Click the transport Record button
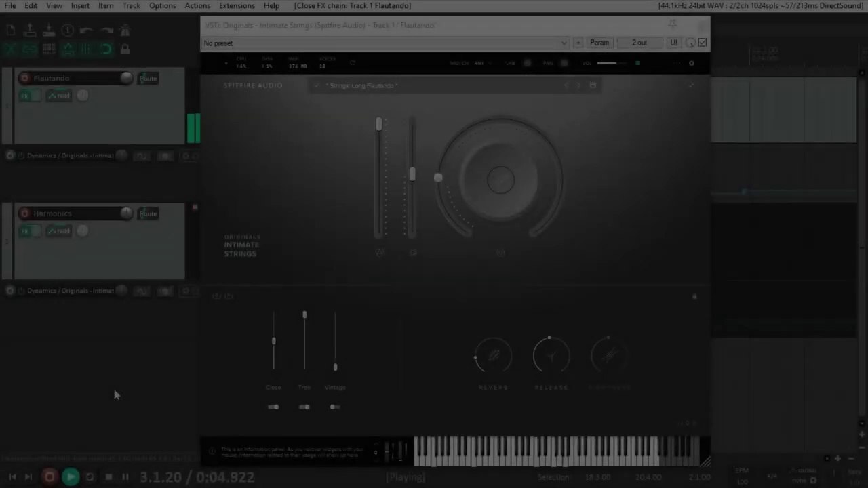Screen dimensions: 868x488 pos(50,477)
